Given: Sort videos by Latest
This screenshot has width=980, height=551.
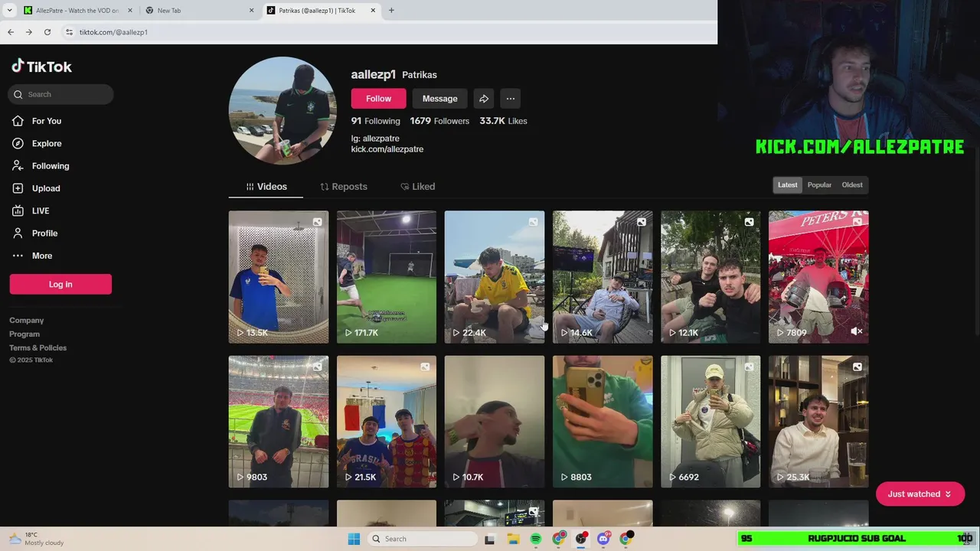Looking at the screenshot, I should (787, 184).
